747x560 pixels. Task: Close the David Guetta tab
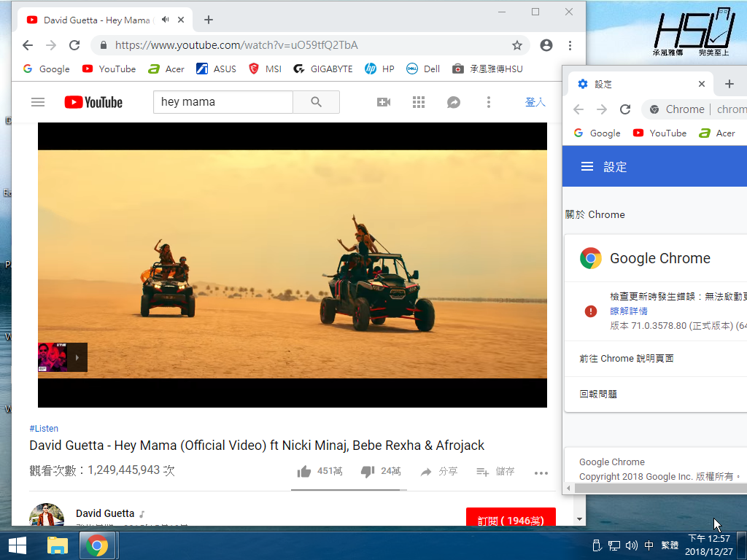pyautogui.click(x=181, y=20)
